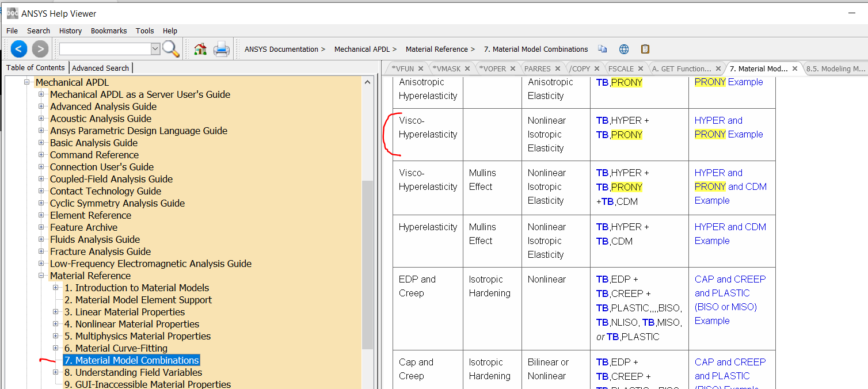Expand Advanced Analysis Guide node

point(41,106)
